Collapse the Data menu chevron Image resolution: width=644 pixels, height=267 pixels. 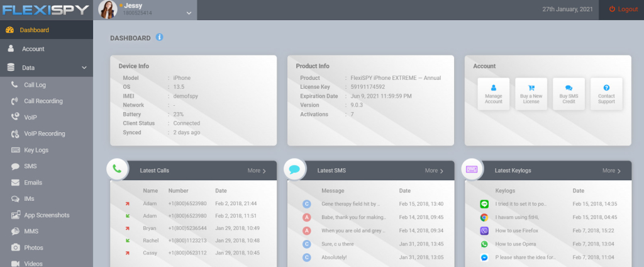(x=84, y=67)
